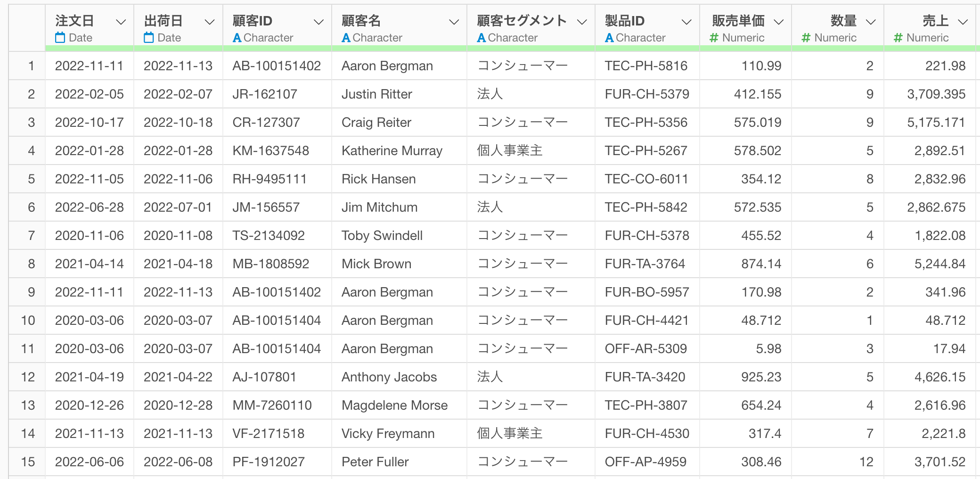Screen dimensions: 980x479
Task: Click the Character type icon under 製品ID
Action: (x=609, y=38)
